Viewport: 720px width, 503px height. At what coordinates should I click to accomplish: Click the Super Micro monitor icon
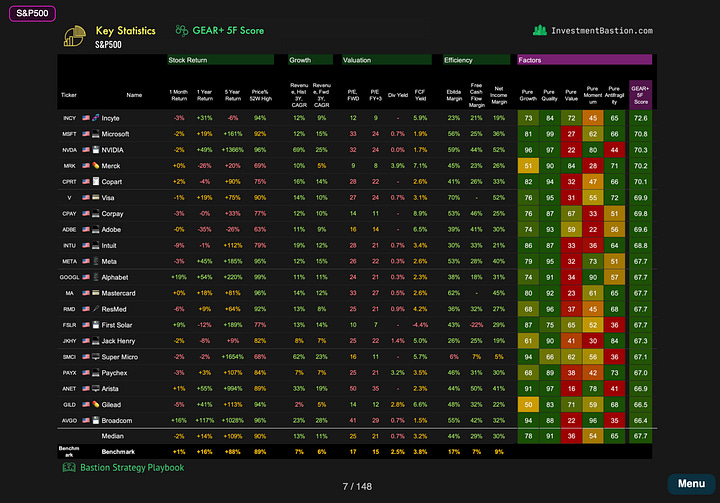(x=96, y=356)
